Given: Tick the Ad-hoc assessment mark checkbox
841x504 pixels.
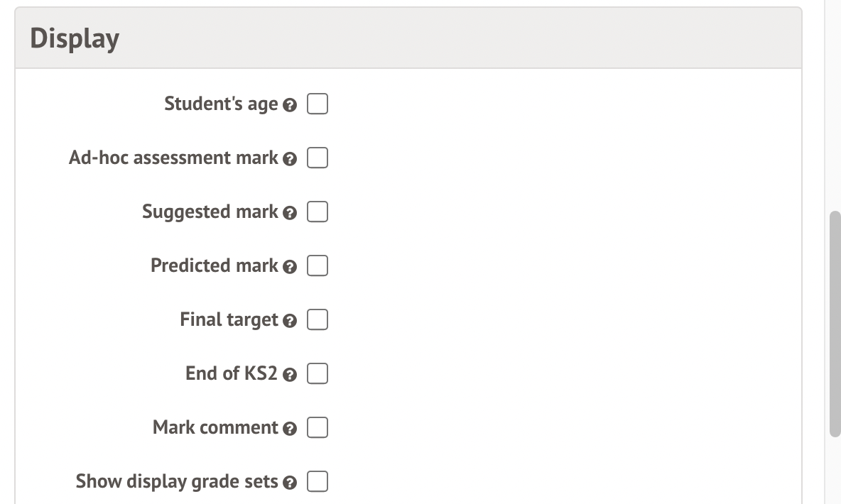Looking at the screenshot, I should (x=318, y=158).
